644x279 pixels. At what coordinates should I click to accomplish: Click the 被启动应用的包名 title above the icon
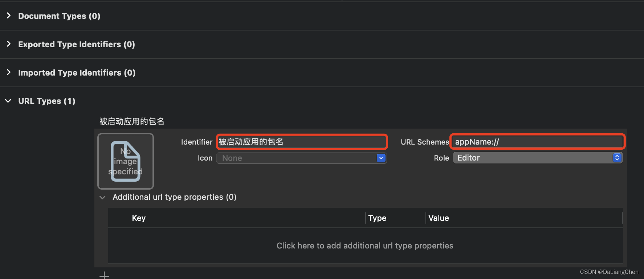131,121
